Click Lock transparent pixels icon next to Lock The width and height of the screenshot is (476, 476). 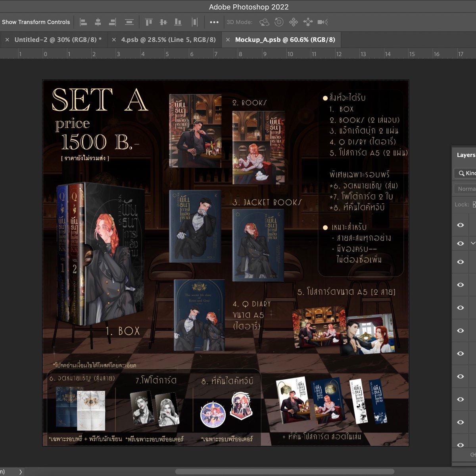coord(474,205)
